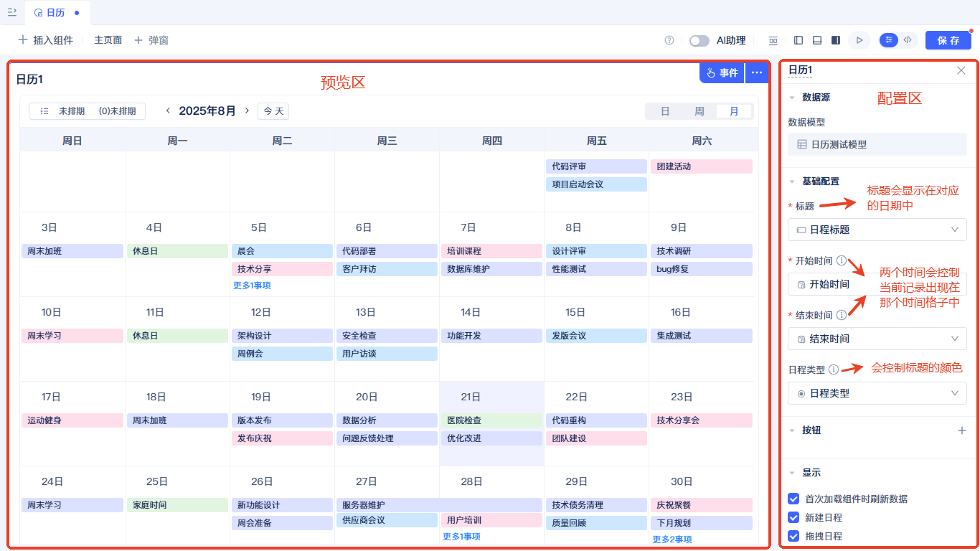The width and height of the screenshot is (980, 551).
Task: Click the plus icon for 插入组件
Action: coord(23,40)
